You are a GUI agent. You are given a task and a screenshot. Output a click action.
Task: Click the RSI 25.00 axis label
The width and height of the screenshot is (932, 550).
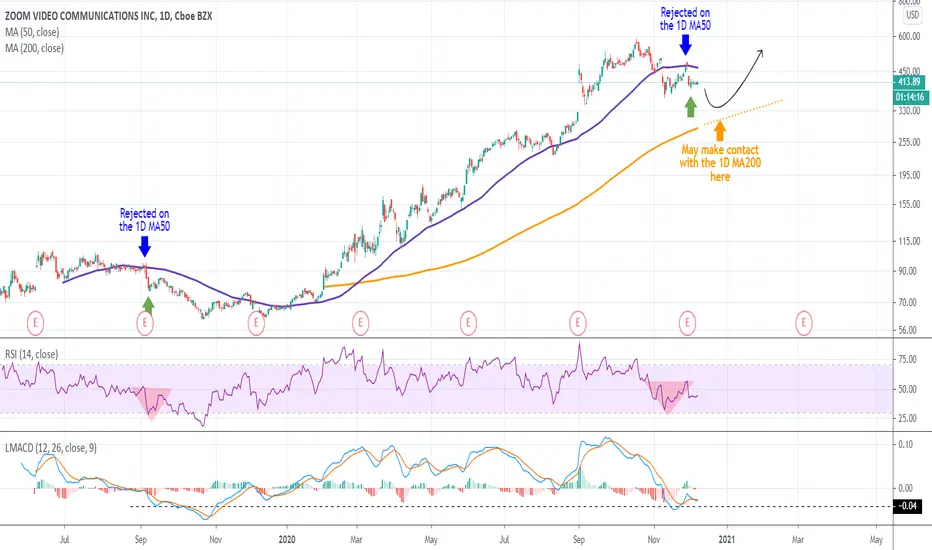tap(909, 418)
